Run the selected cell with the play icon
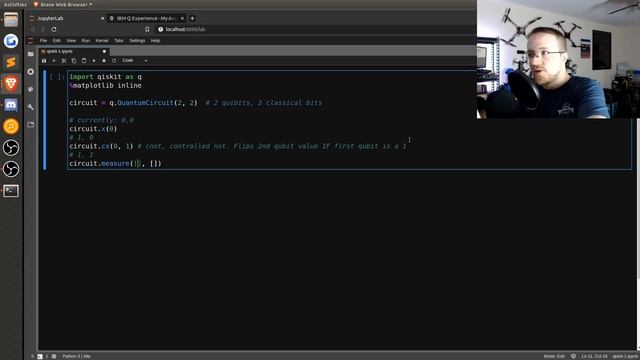 coord(94,60)
